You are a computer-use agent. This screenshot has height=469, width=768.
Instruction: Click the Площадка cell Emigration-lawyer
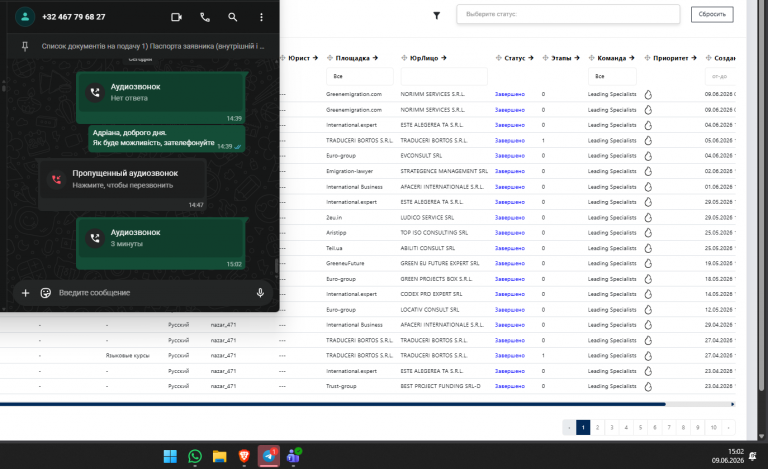coord(349,171)
